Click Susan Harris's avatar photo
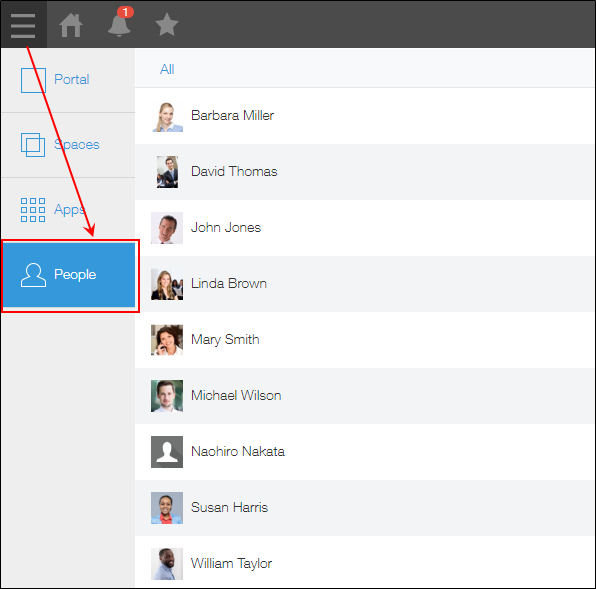The image size is (596, 589). click(167, 508)
